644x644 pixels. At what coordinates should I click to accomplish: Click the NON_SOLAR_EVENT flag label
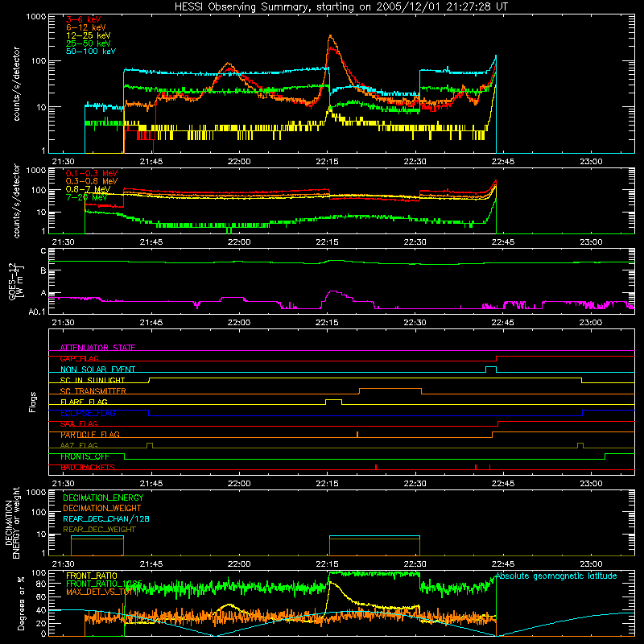pos(97,369)
